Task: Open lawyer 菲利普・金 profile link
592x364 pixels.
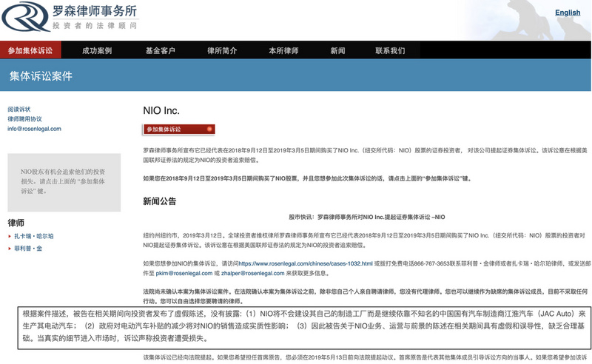Action: [28, 249]
